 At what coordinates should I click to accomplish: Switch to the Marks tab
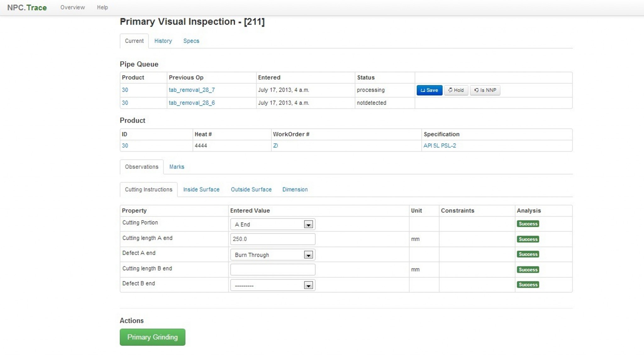click(x=176, y=167)
